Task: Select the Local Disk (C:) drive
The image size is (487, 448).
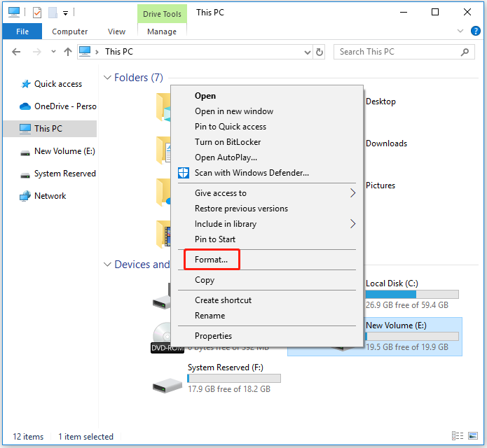Action: pyautogui.click(x=392, y=283)
